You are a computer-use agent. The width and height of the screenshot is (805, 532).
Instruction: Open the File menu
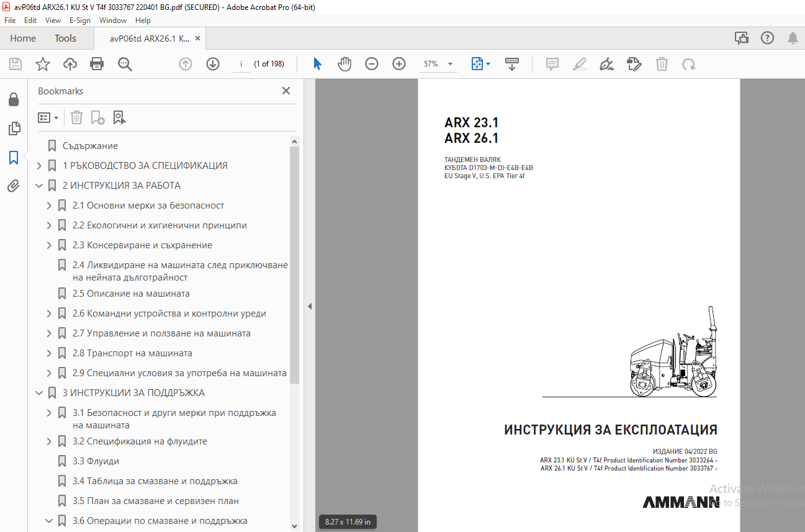(10, 20)
